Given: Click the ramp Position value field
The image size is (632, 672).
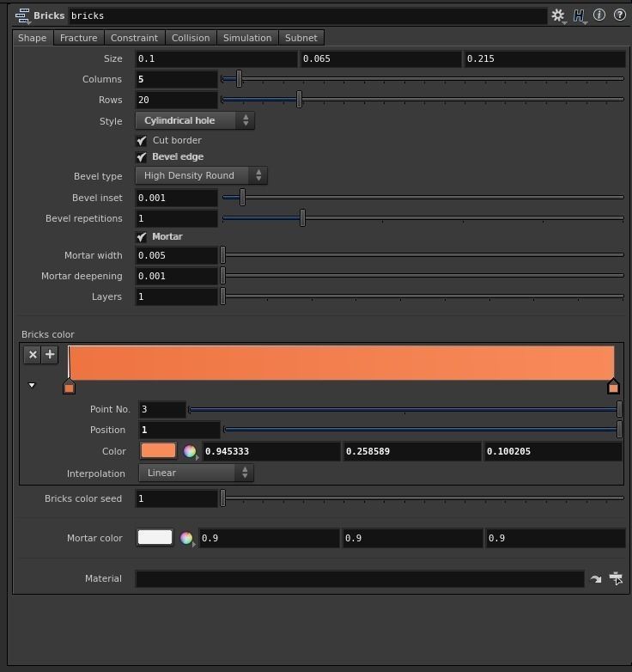Looking at the screenshot, I should click(179, 430).
